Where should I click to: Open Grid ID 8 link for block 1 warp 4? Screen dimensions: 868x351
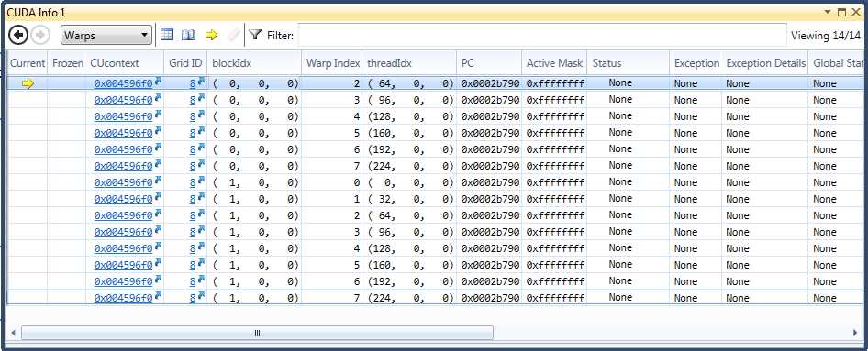tap(193, 248)
